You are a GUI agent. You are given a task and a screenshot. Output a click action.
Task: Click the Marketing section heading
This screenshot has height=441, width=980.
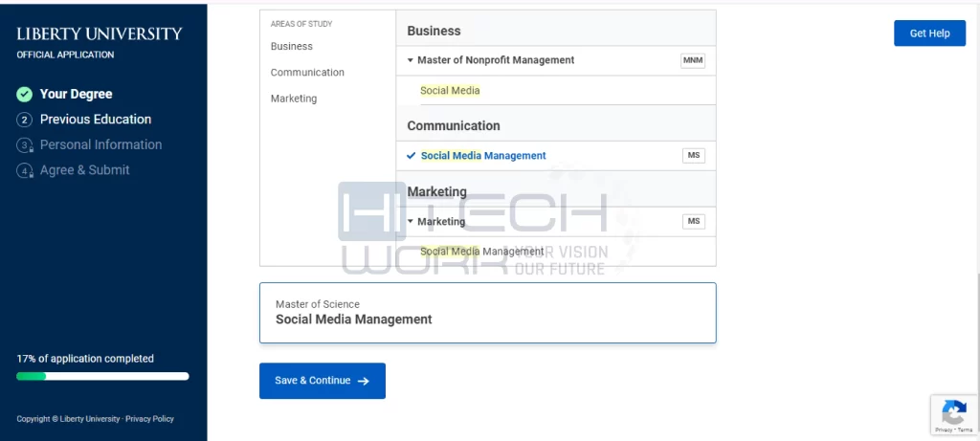click(436, 191)
